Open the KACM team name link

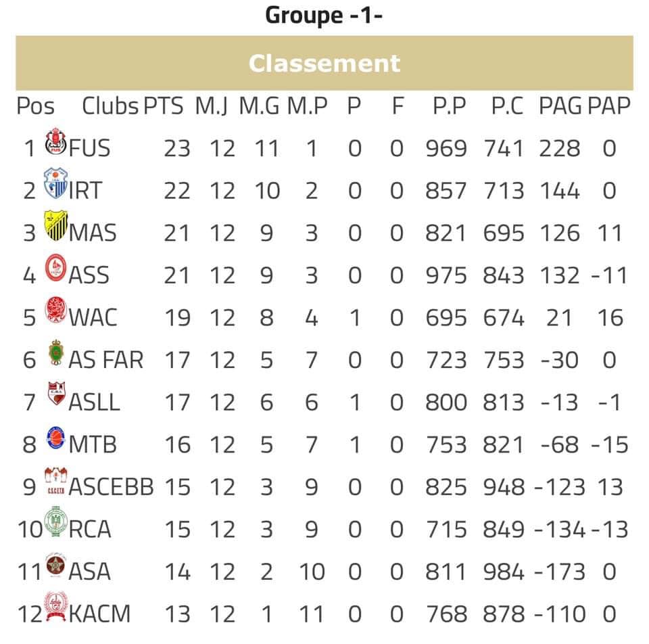click(99, 614)
